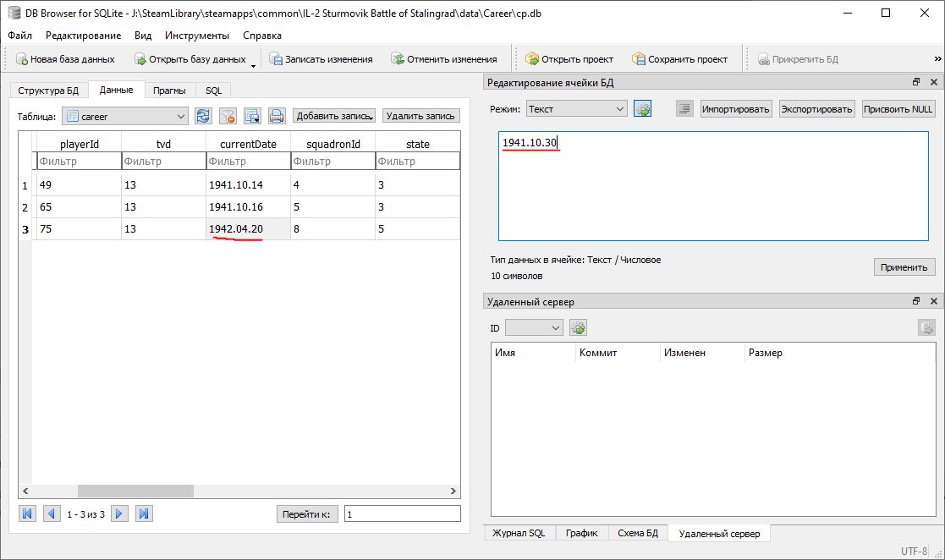Click the New Database toolbar button
Screen dimensions: 945x560
click(x=65, y=59)
